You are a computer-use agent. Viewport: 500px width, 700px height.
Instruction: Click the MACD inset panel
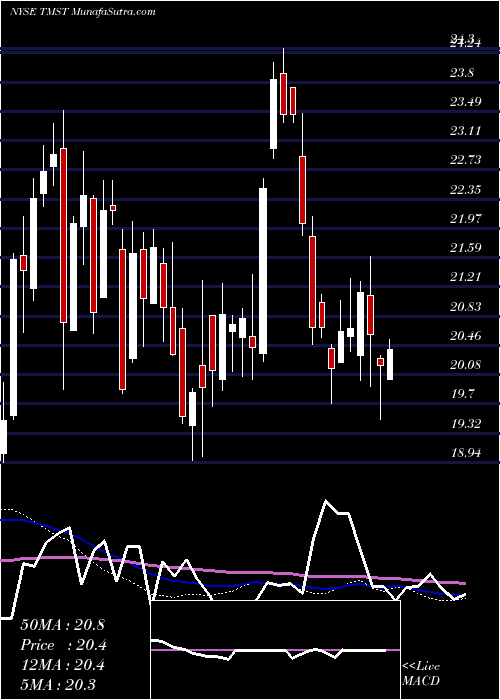coord(275,650)
